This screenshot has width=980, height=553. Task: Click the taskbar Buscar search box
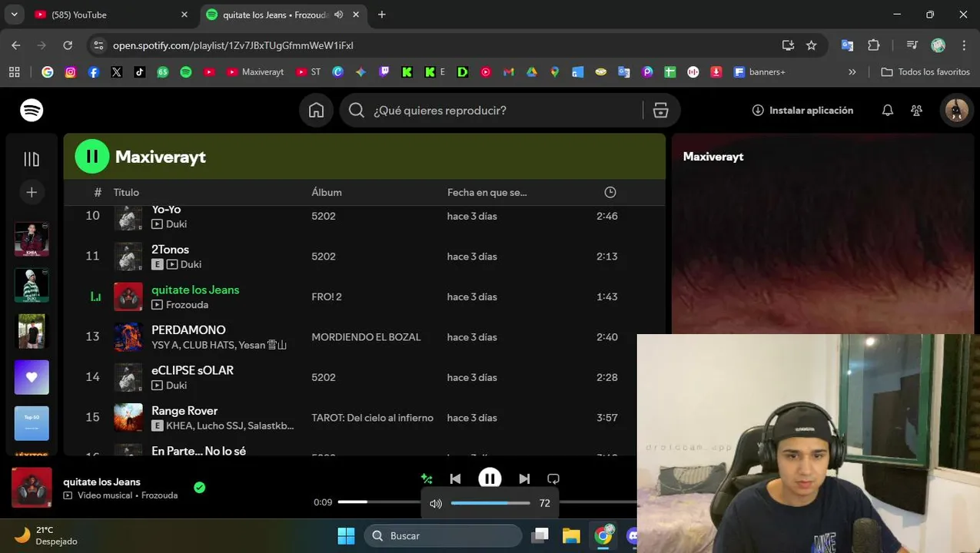[x=443, y=535]
